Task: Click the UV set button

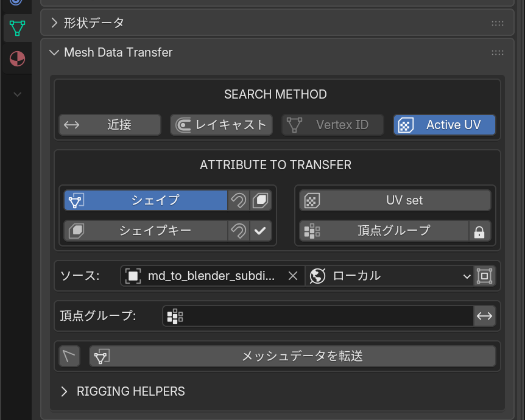Action: (x=395, y=200)
